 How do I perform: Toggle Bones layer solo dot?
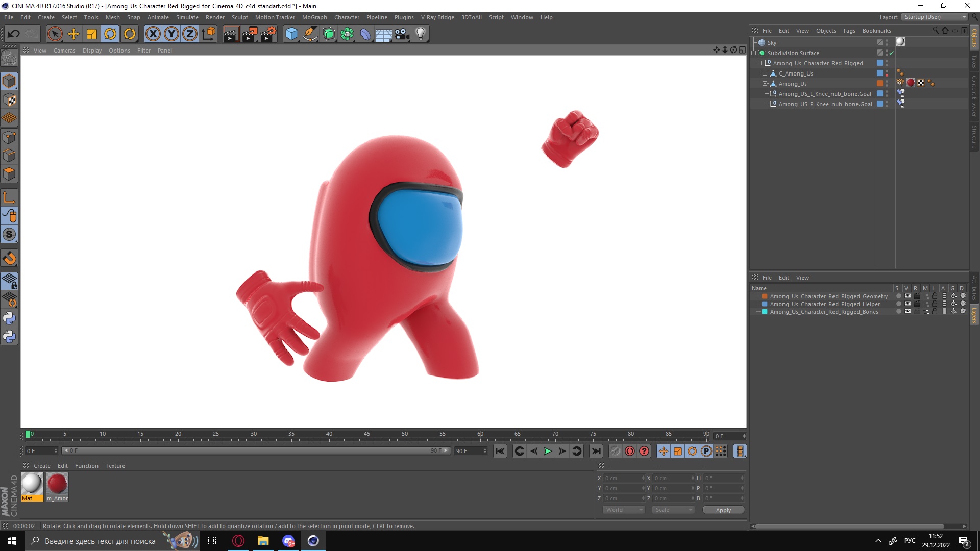[898, 311]
